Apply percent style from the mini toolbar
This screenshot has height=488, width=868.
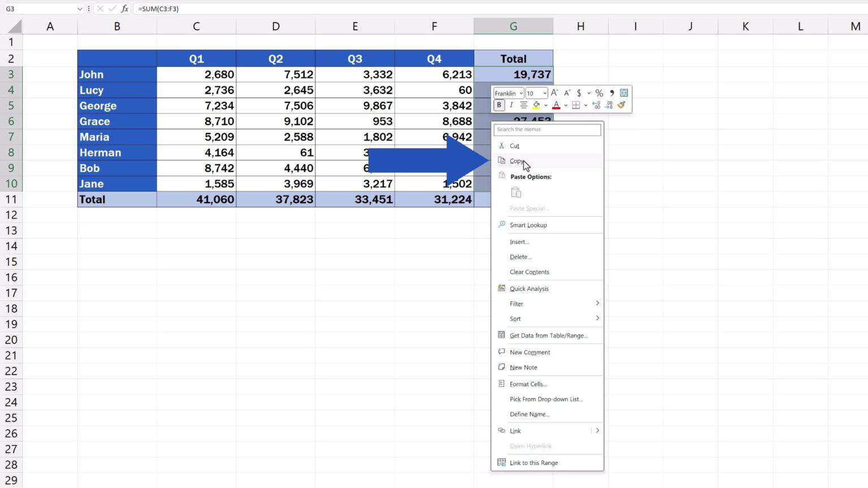598,93
